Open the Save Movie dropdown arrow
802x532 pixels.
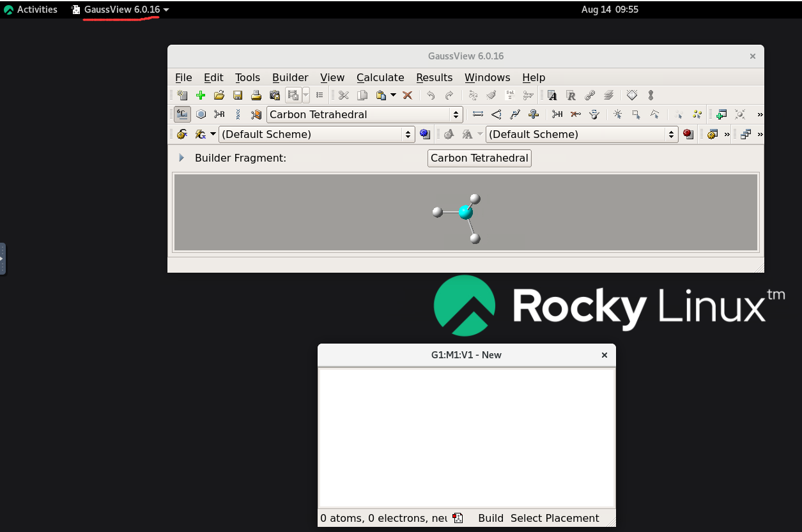(x=305, y=95)
